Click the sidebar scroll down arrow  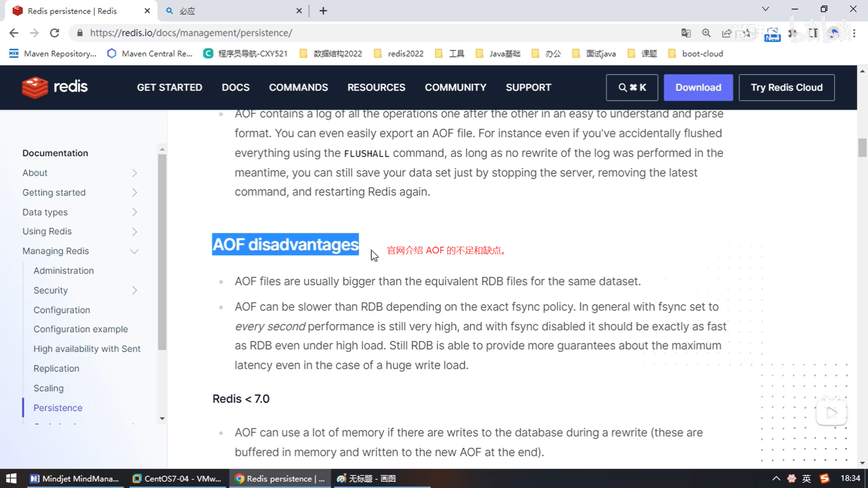tap(162, 419)
